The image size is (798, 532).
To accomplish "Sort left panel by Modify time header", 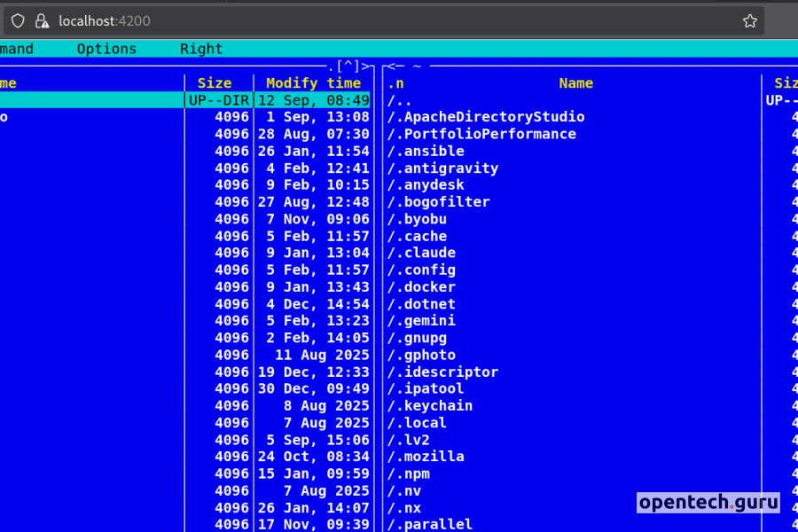I will [x=313, y=83].
